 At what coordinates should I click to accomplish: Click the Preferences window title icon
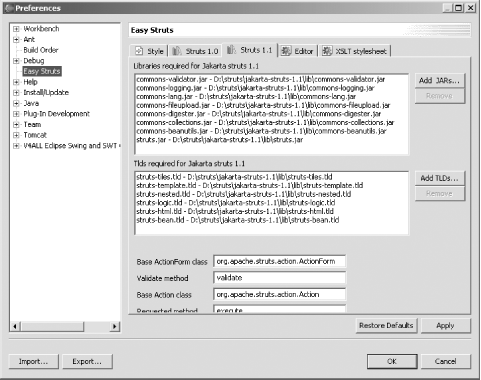click(9, 8)
